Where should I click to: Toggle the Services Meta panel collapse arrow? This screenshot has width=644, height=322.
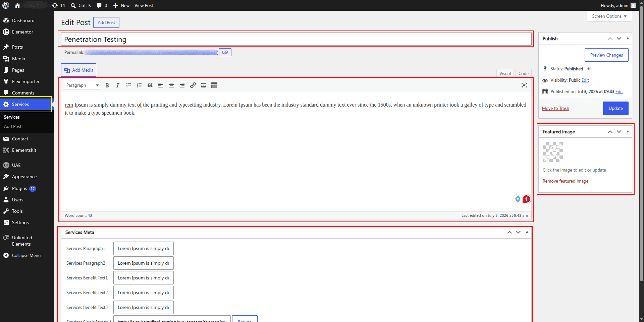pos(527,232)
